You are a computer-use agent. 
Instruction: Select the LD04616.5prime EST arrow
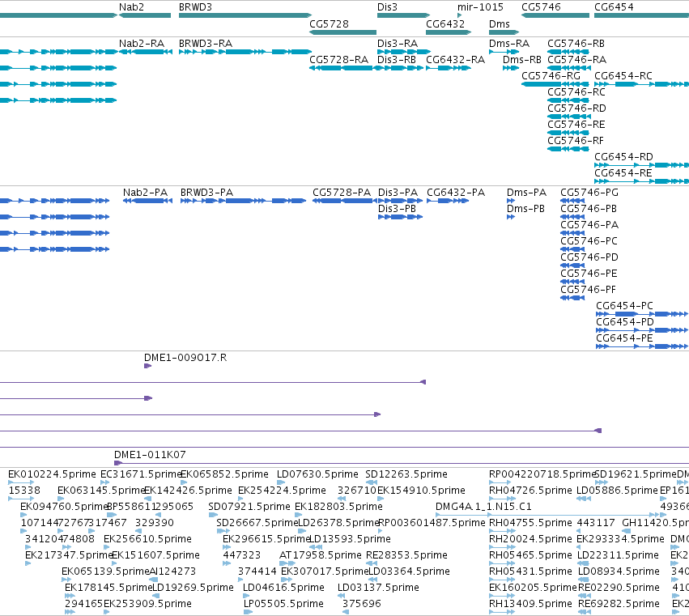pos(246,597)
